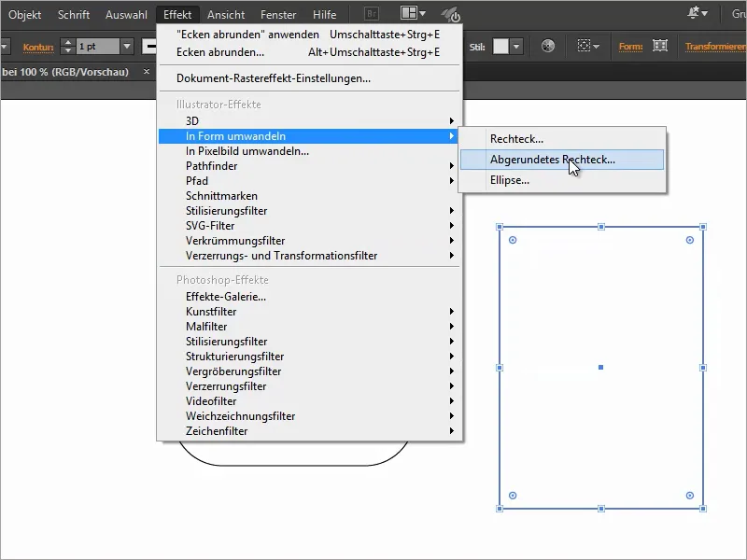Click the 1 pt stroke weight field

(x=98, y=46)
